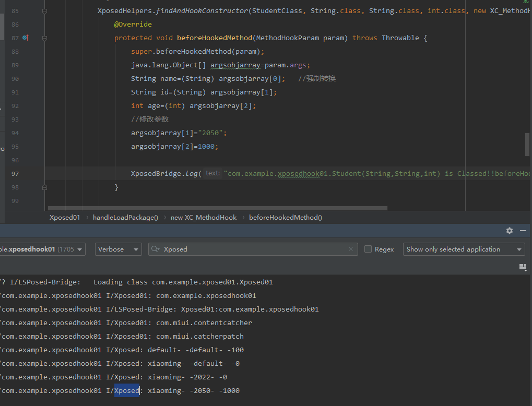Open the Verbose log level dropdown

click(118, 249)
